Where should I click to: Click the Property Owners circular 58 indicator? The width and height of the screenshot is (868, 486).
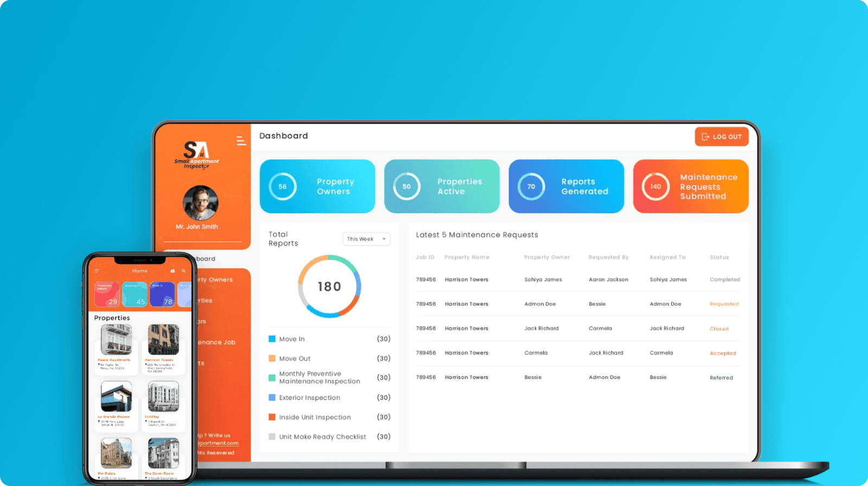coord(283,187)
